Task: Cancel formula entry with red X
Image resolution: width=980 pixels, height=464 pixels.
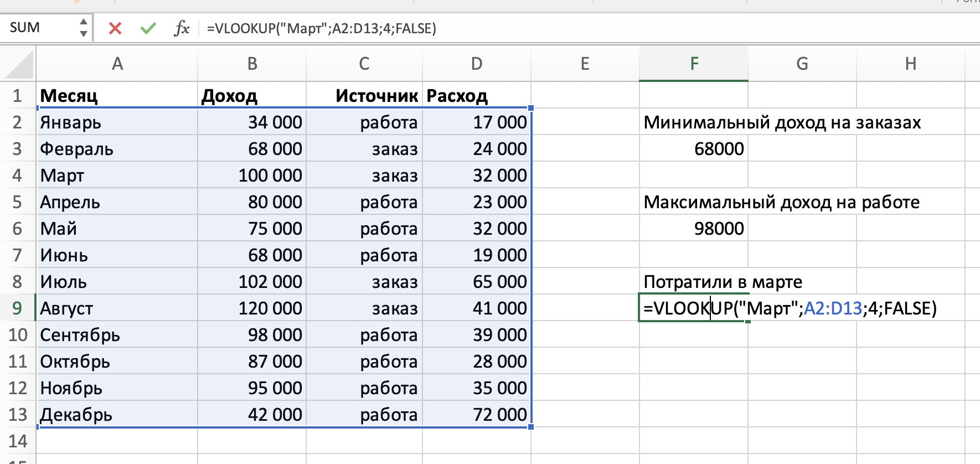Action: tap(115, 28)
